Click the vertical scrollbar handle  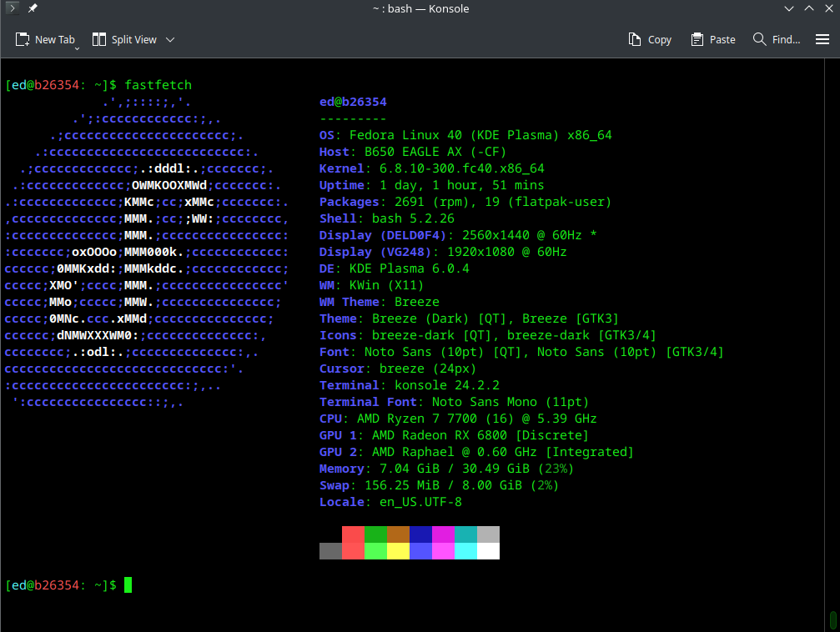coord(833,620)
